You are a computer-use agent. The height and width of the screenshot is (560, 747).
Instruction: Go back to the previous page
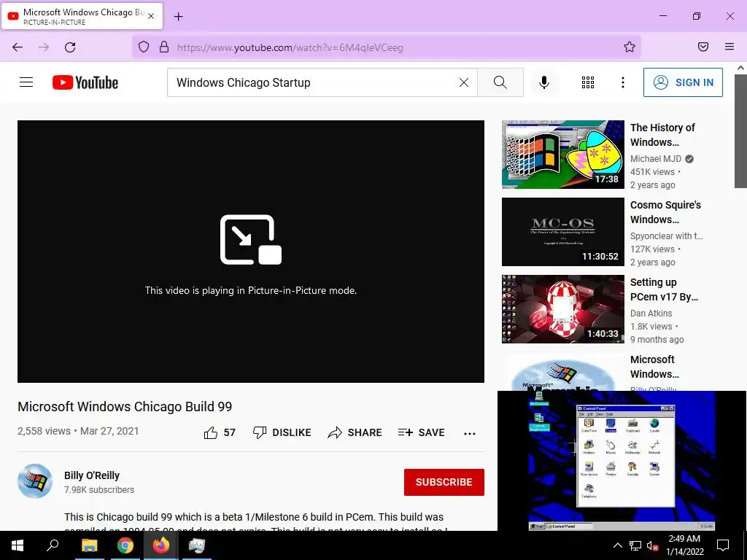click(18, 47)
